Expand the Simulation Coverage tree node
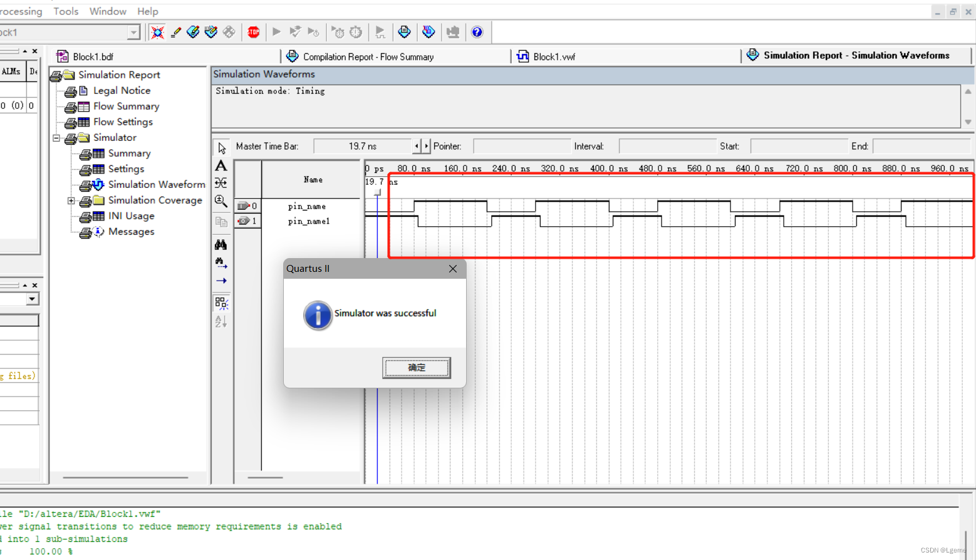Screen dimensions: 976x560 tap(71, 200)
